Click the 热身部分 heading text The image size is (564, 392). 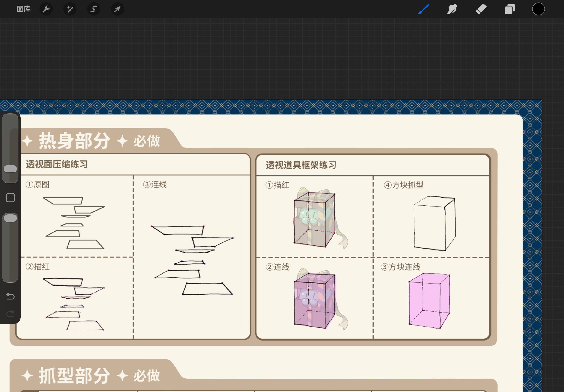click(74, 141)
